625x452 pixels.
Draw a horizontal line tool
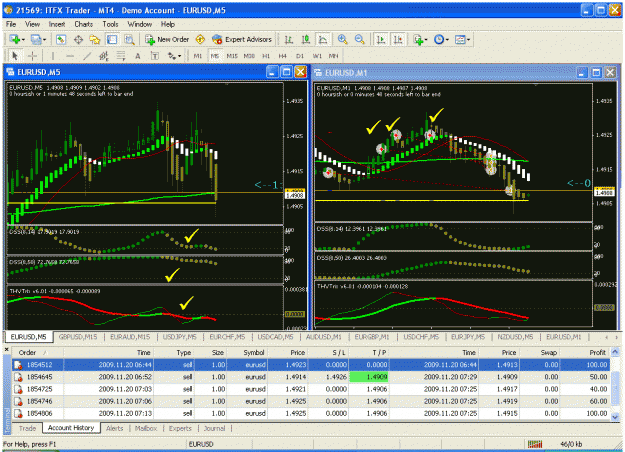coord(70,56)
